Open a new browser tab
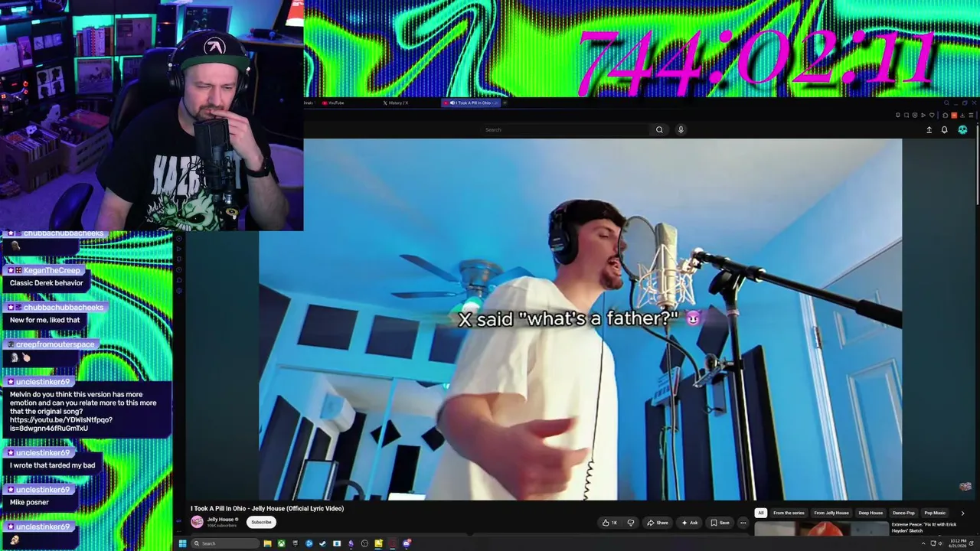 (x=505, y=103)
